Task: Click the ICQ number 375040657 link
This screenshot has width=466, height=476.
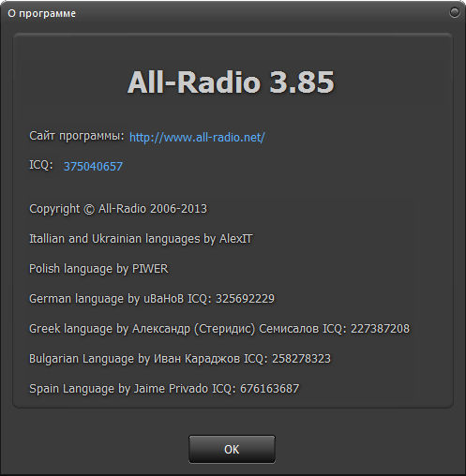Action: tap(93, 166)
